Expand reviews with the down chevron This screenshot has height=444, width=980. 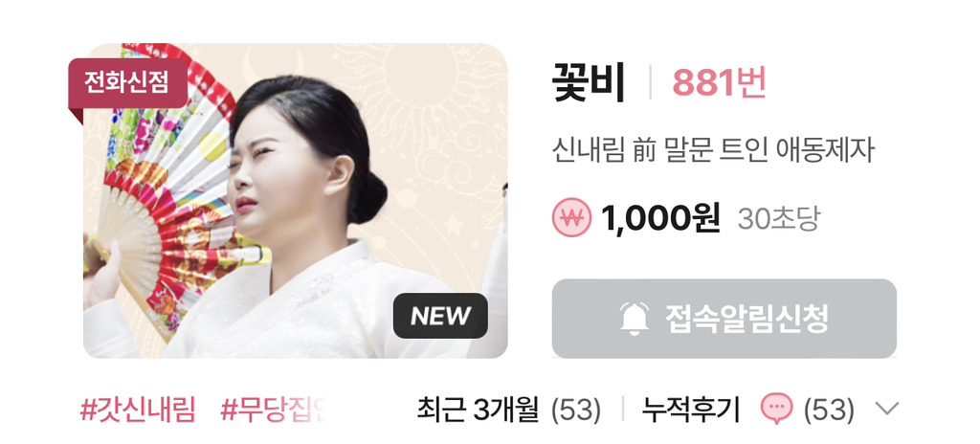(x=887, y=410)
